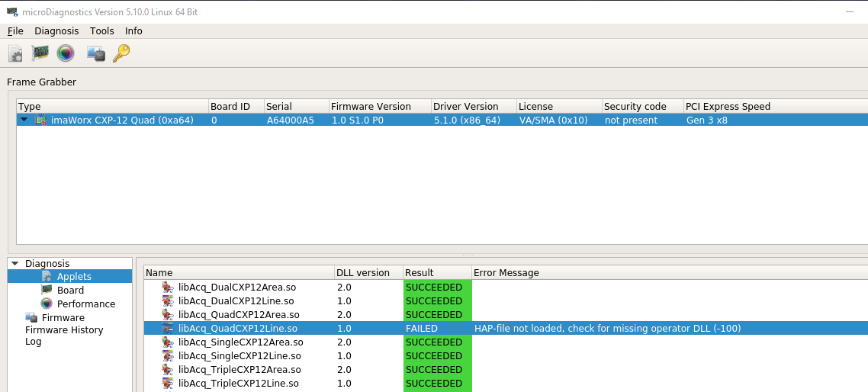
Task: Open Firmware History in the sidebar
Action: click(x=64, y=330)
